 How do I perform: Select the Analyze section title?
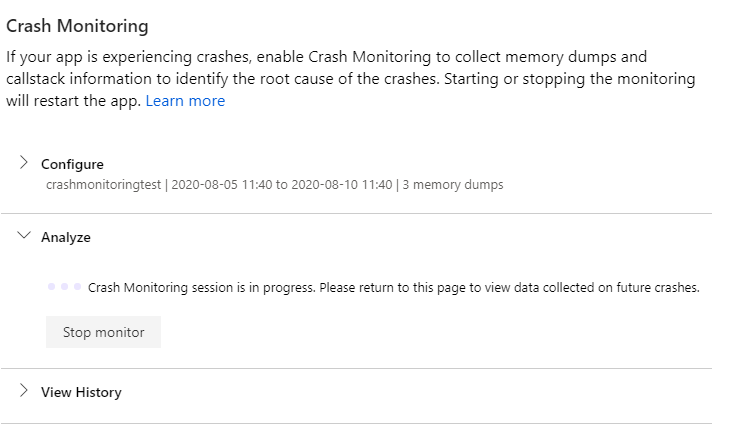tap(66, 237)
